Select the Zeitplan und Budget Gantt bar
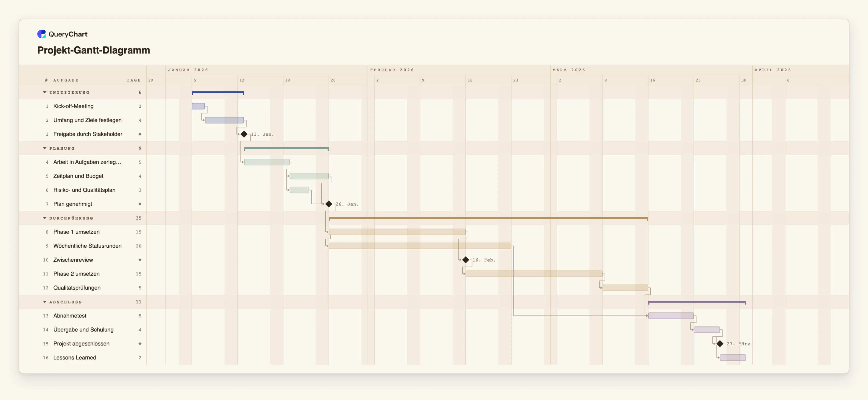 coord(309,176)
